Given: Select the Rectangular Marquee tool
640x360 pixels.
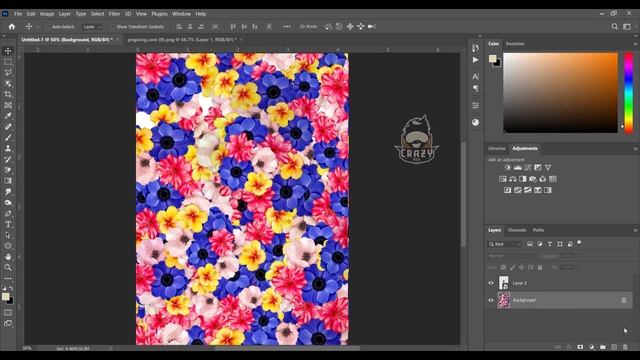Looking at the screenshot, I should [8, 62].
